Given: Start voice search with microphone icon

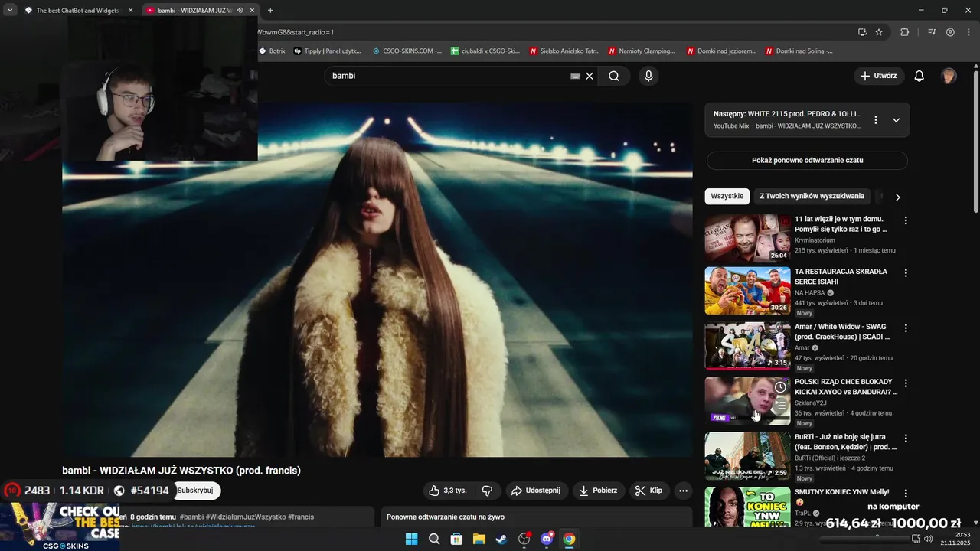Looking at the screenshot, I should [648, 76].
